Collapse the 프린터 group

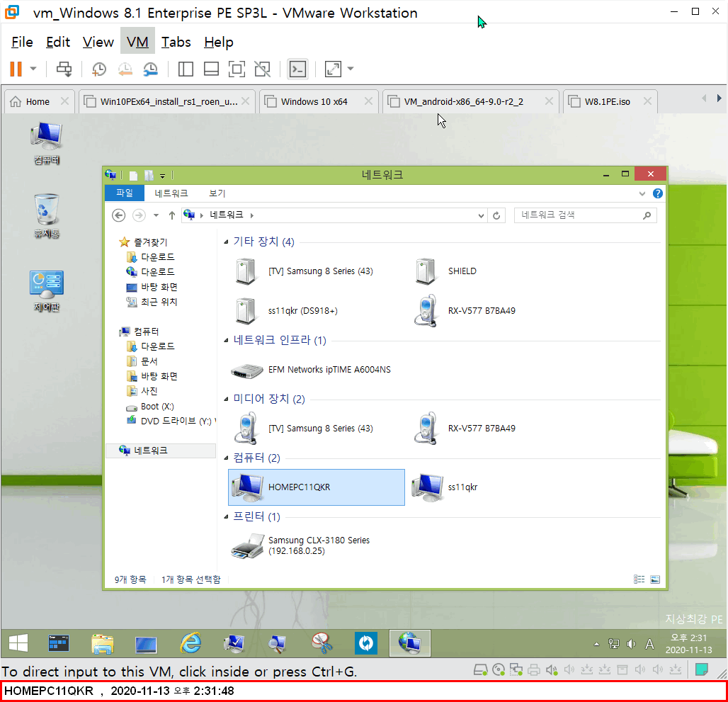[226, 516]
